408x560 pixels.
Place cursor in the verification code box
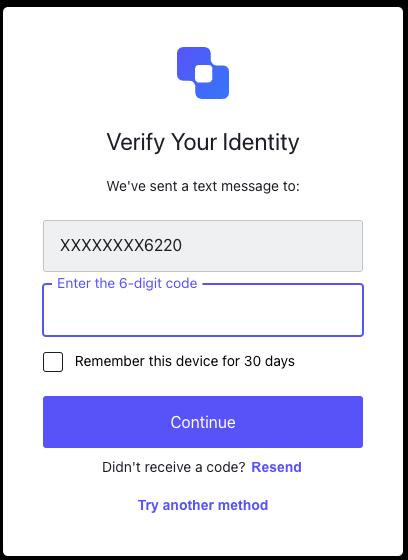[203, 310]
